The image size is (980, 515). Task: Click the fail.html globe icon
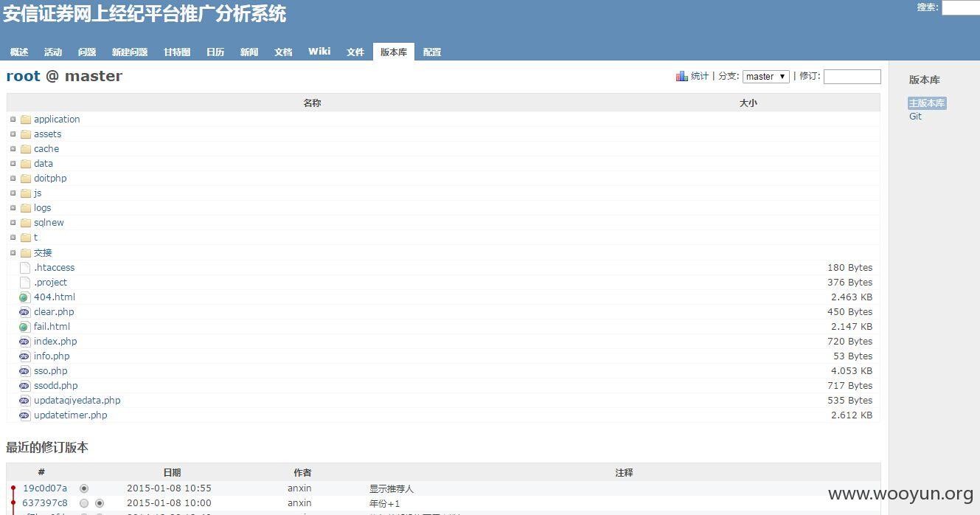click(24, 327)
